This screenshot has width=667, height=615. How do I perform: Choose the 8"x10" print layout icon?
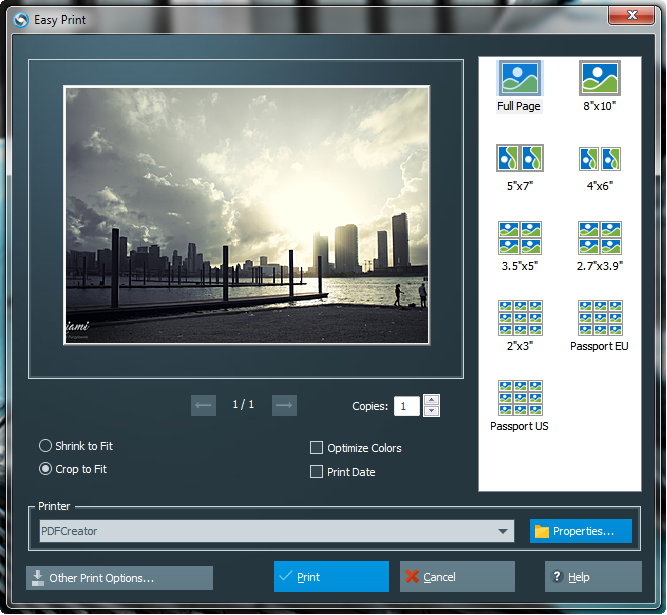[x=599, y=78]
